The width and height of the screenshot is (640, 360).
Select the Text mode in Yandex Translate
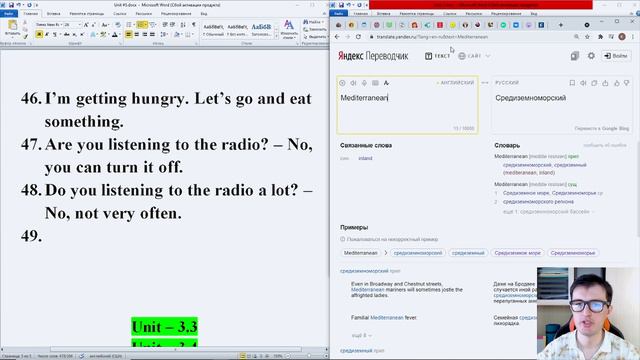click(x=437, y=56)
